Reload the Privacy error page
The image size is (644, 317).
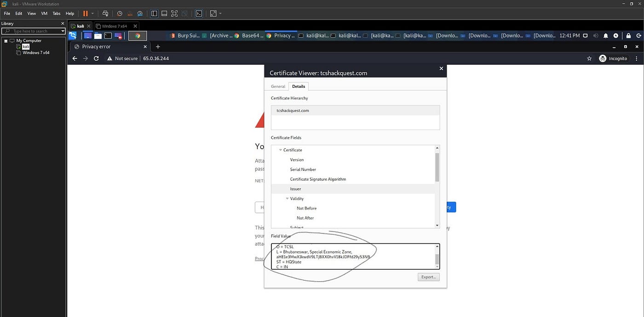coord(96,58)
